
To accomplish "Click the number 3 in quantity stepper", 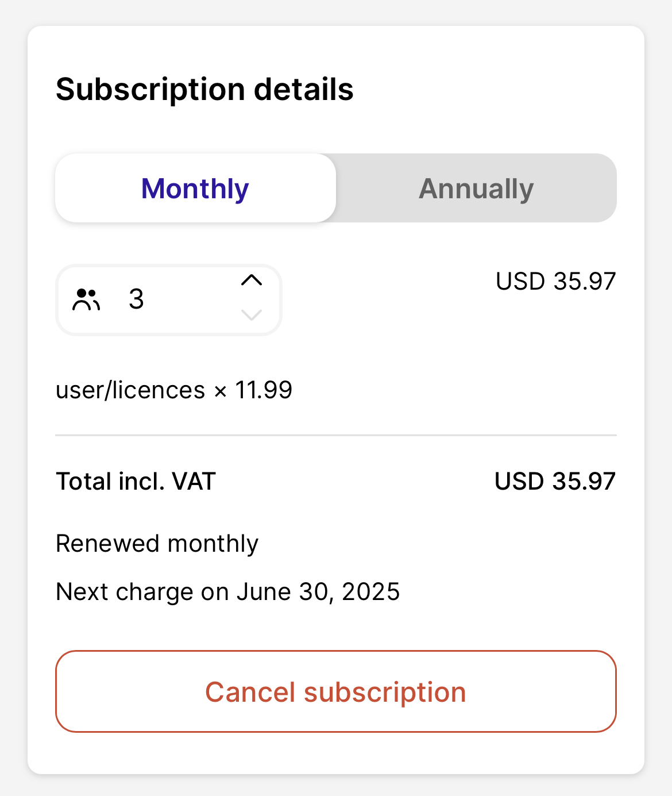I will pyautogui.click(x=136, y=299).
